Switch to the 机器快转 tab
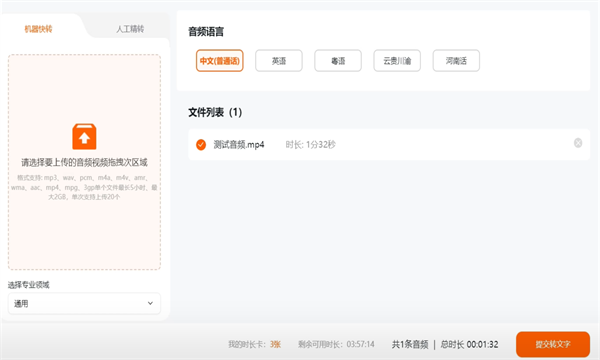This screenshot has height=360, width=600. pyautogui.click(x=38, y=29)
